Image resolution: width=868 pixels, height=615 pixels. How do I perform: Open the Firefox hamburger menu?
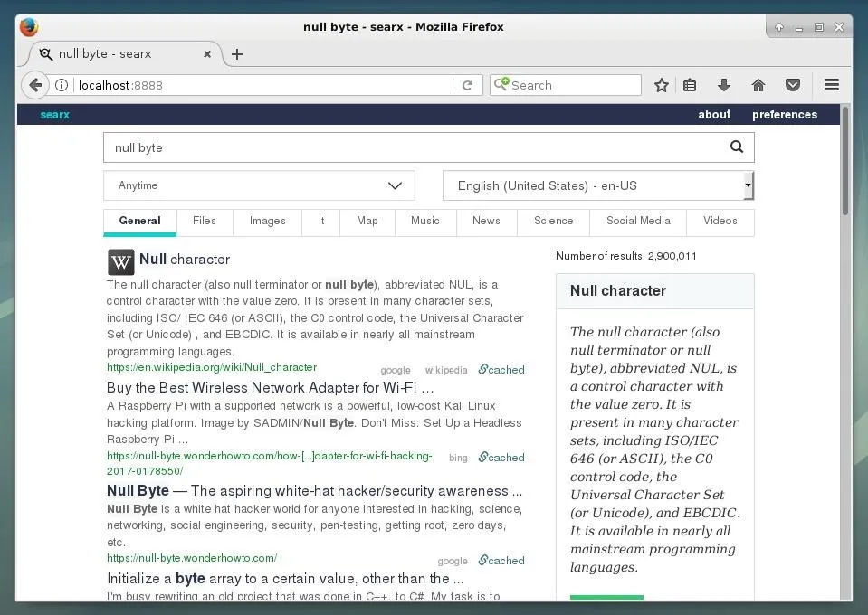tap(832, 85)
